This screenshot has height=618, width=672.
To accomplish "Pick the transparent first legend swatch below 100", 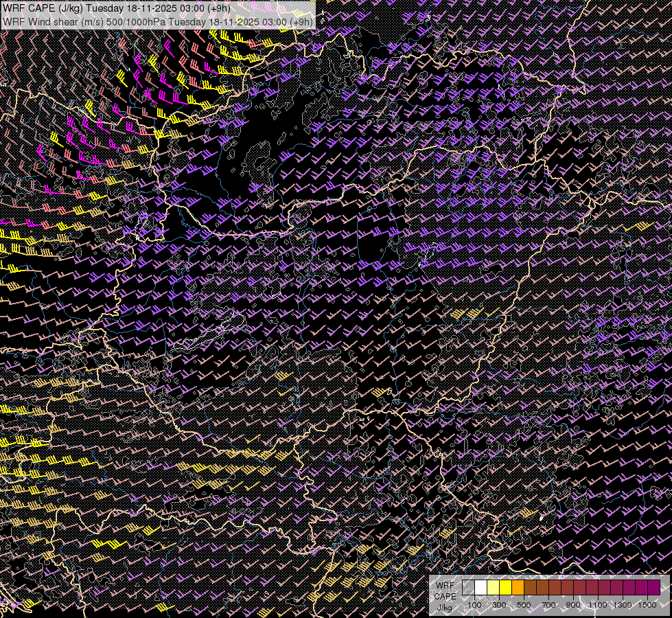I will click(x=468, y=587).
